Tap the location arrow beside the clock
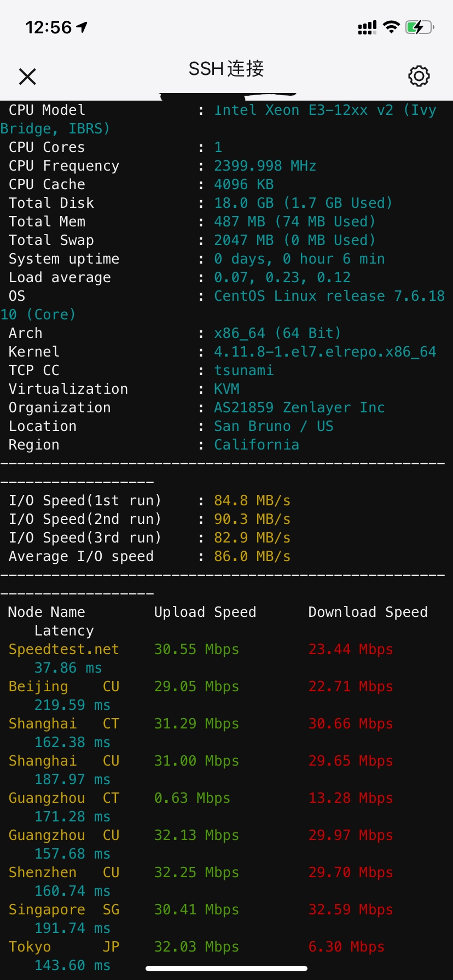 (82, 27)
